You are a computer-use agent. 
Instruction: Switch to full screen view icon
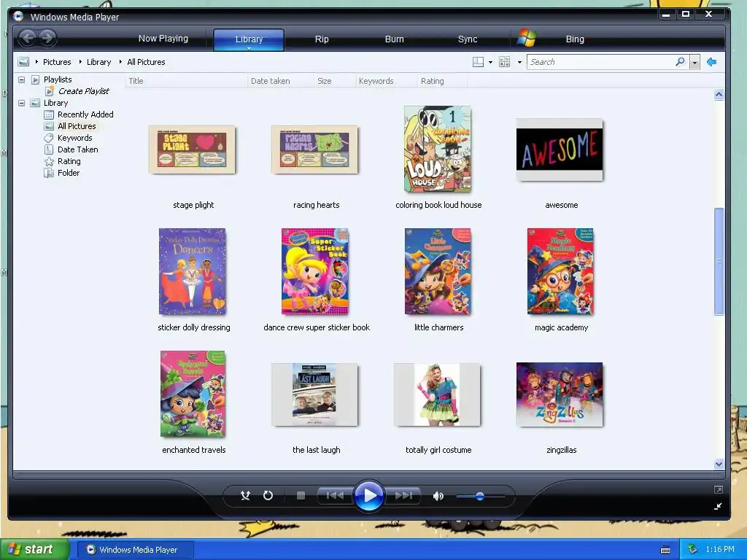coord(719,489)
